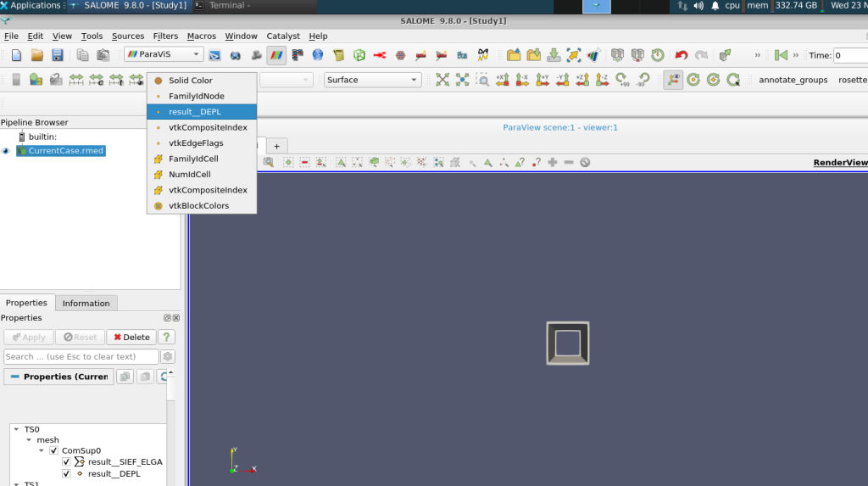This screenshot has width=868, height=486.
Task: Click the Reset button
Action: (x=81, y=337)
